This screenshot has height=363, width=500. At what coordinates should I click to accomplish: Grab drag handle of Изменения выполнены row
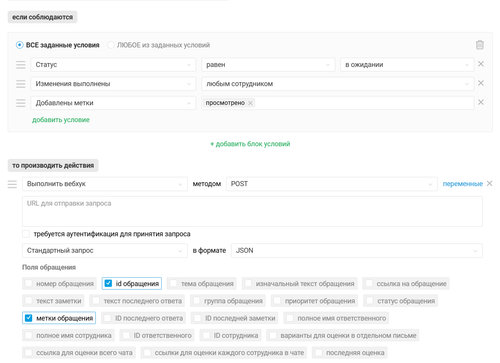coord(21,84)
